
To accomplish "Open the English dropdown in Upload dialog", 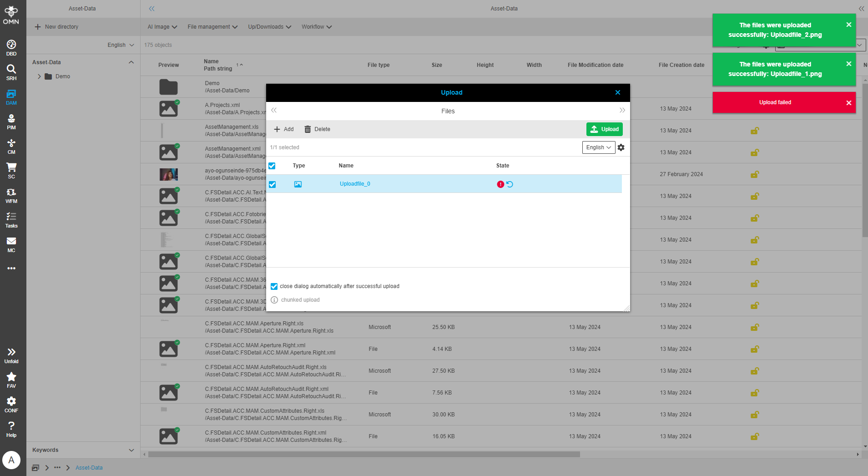I will click(x=599, y=147).
